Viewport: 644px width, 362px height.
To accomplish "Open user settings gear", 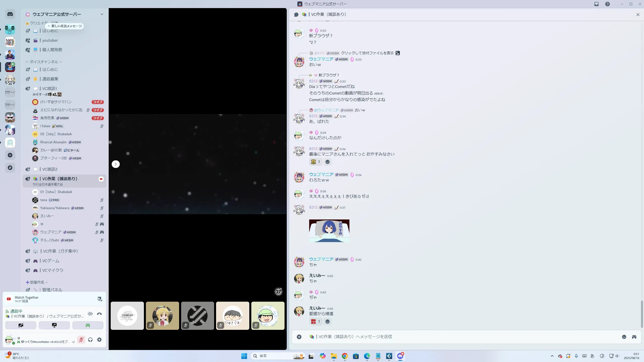I will (99, 340).
